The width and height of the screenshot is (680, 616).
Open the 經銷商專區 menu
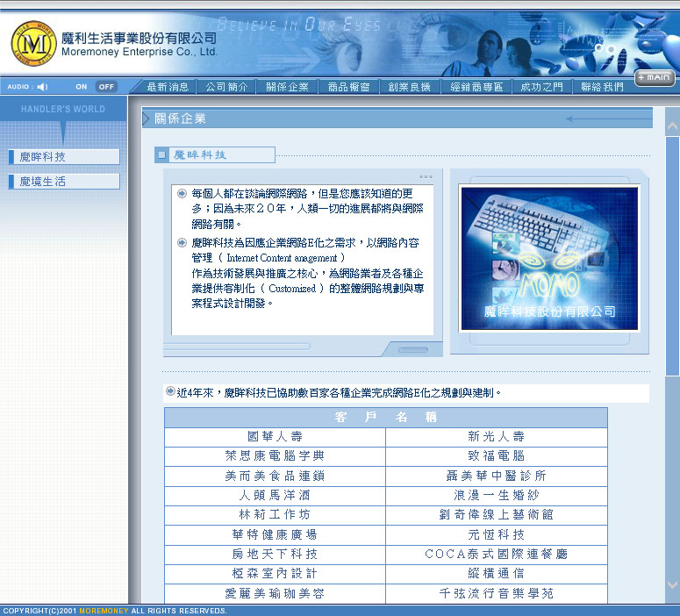click(x=476, y=87)
